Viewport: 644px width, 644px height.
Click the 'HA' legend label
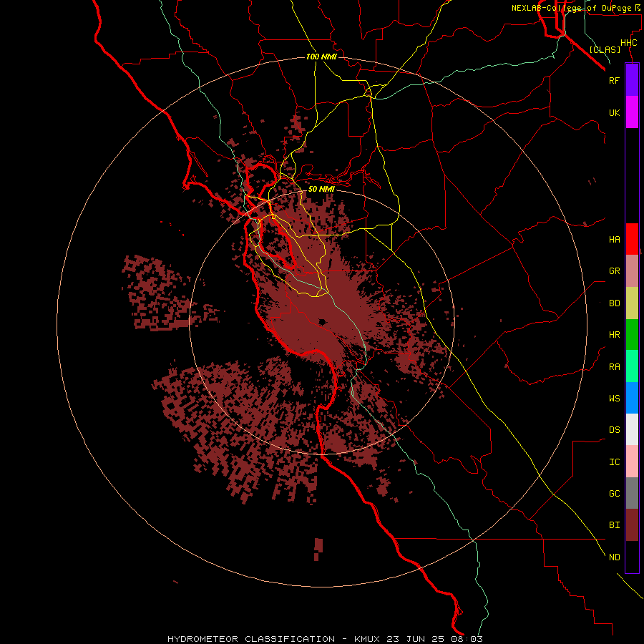[614, 240]
